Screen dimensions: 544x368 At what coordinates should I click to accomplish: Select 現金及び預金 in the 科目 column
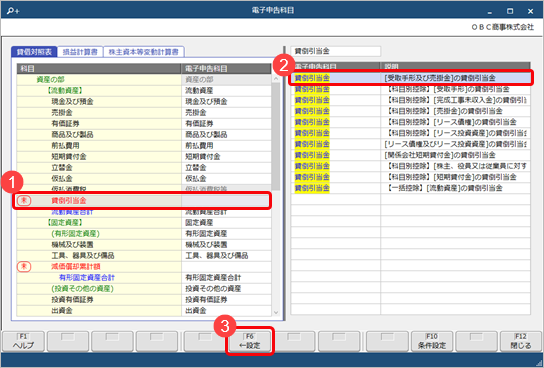[x=72, y=102]
